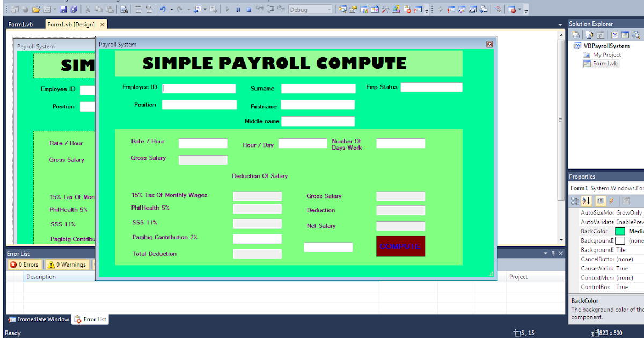This screenshot has height=338, width=644.
Task: Select the Cut icon in the toolbar
Action: point(89,9)
